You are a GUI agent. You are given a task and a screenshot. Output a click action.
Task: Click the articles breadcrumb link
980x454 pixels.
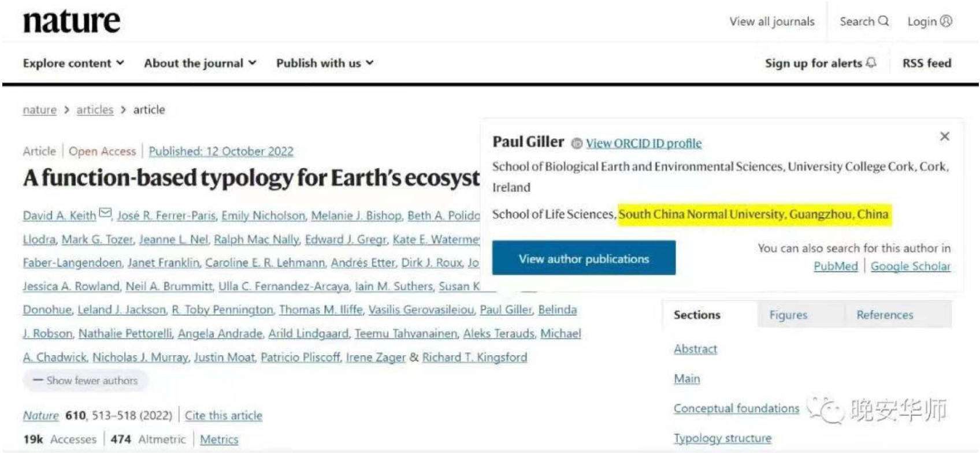point(95,110)
